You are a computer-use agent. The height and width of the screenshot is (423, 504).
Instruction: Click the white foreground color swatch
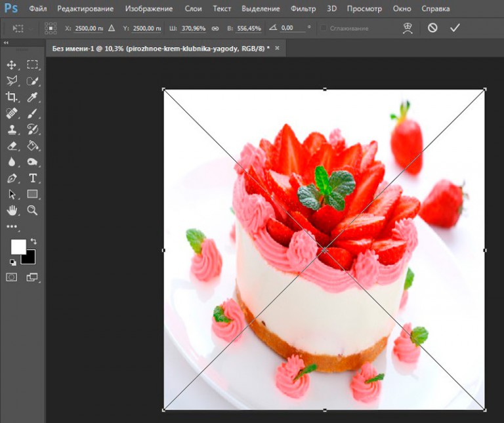[18, 247]
